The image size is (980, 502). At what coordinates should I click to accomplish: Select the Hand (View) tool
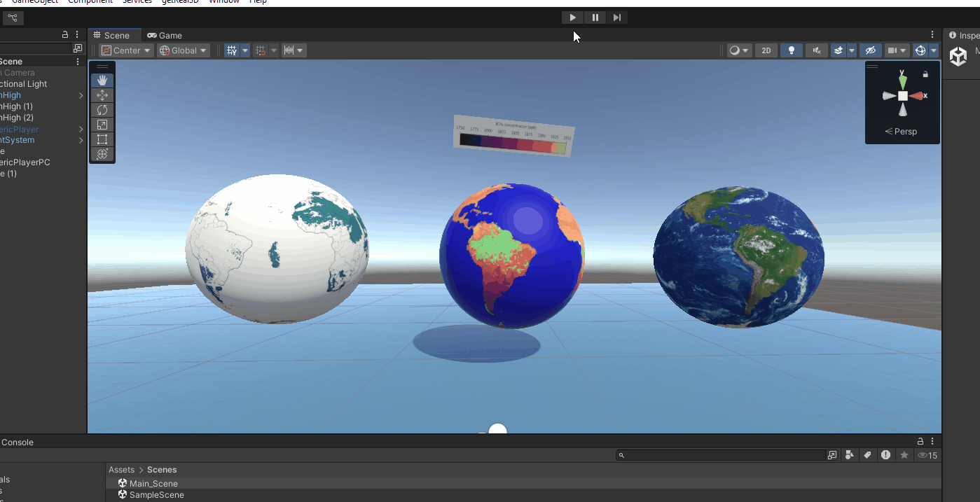[x=102, y=81]
